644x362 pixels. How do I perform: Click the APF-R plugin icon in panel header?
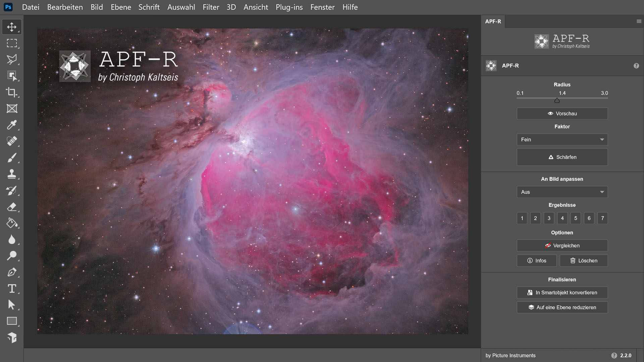click(x=491, y=66)
